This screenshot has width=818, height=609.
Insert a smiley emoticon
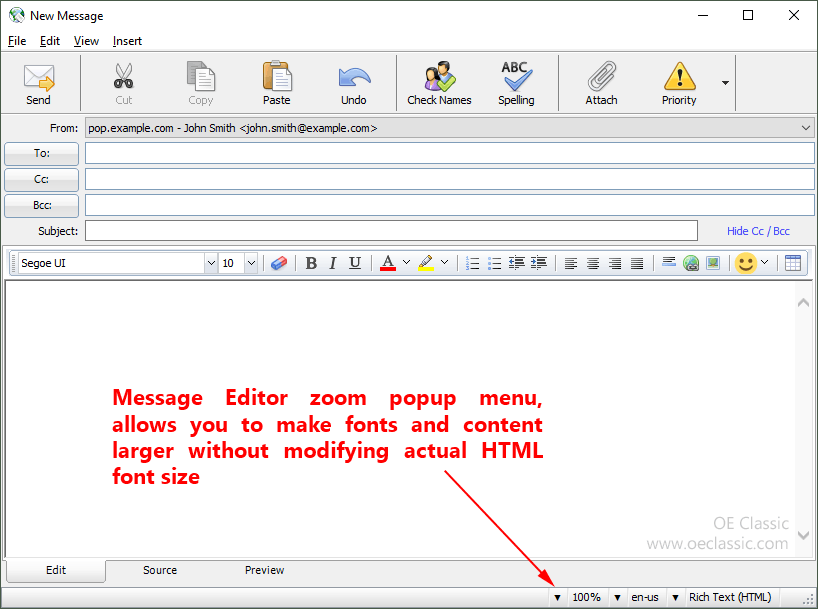[745, 263]
